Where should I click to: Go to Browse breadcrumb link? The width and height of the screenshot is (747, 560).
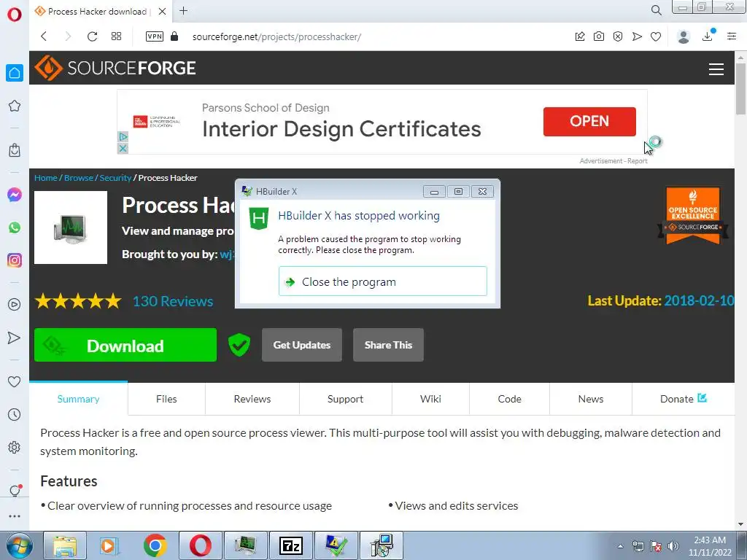pos(79,178)
